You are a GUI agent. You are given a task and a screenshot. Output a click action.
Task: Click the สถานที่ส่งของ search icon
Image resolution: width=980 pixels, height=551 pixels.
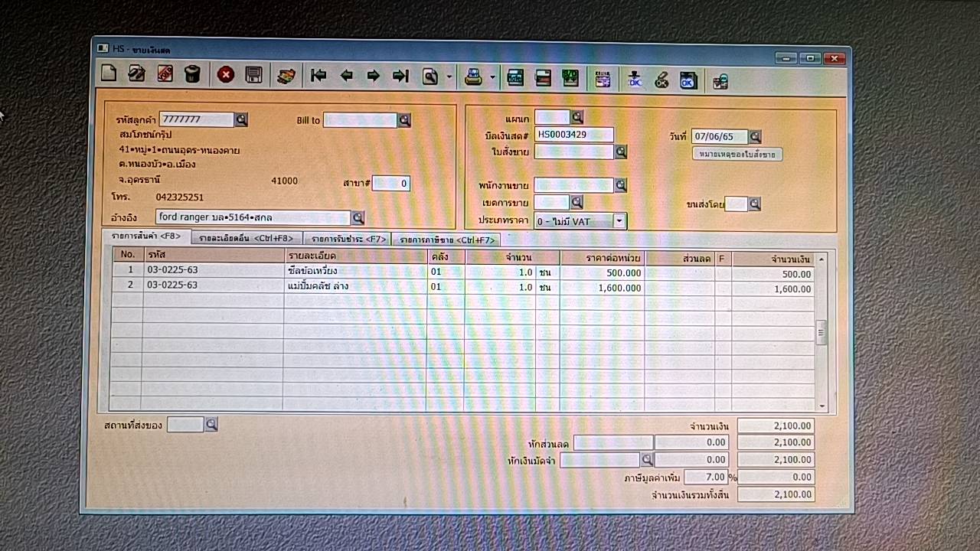(211, 424)
